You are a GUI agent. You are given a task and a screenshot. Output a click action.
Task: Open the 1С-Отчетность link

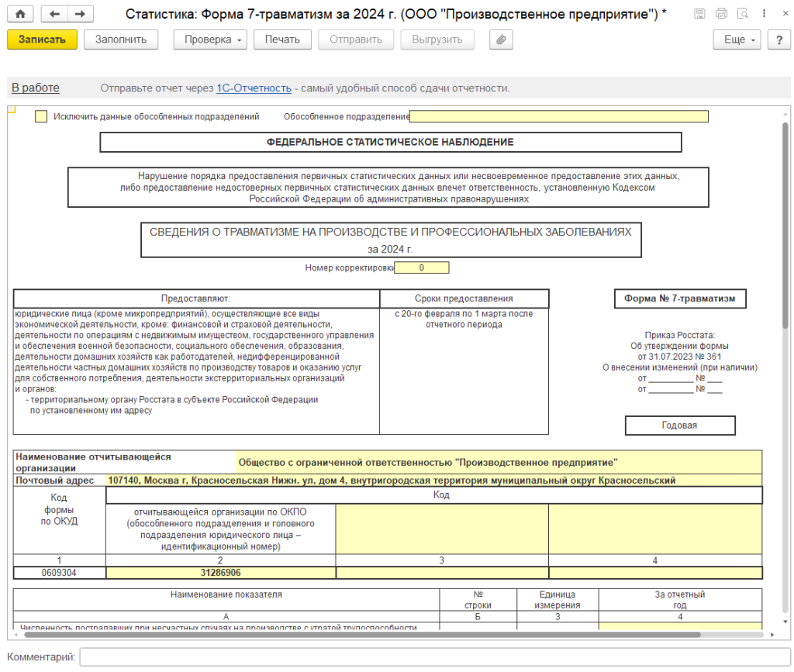(254, 88)
